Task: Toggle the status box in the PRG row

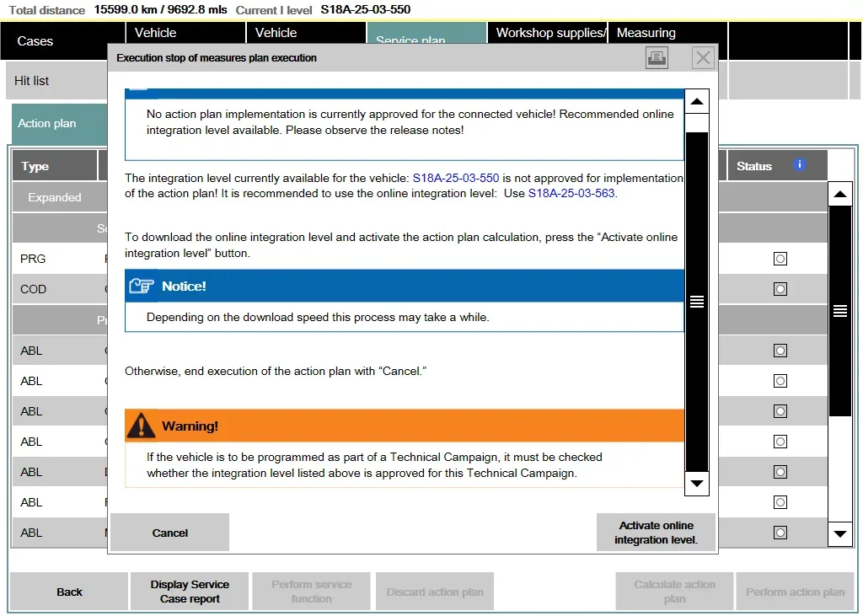Action: pos(780,259)
